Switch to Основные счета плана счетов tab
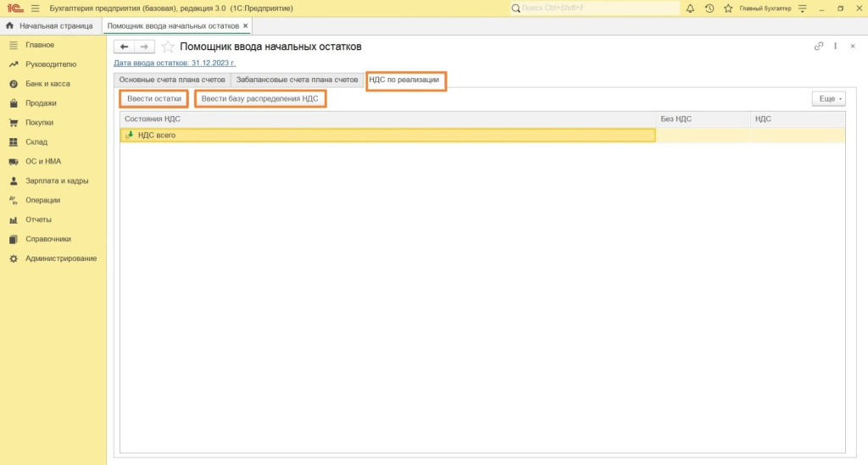 tap(172, 80)
